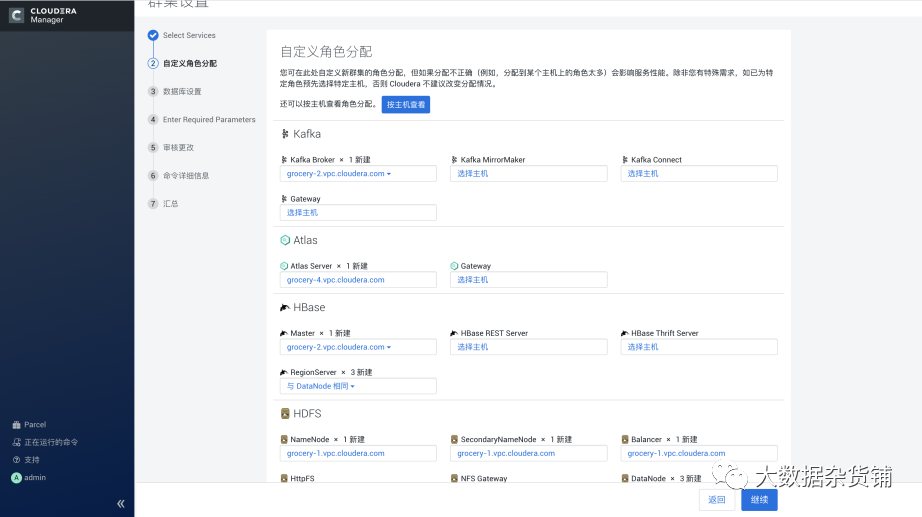The image size is (922, 517).
Task: Open RegionServer 与 DataNode 相同 dropdown
Action: point(358,386)
